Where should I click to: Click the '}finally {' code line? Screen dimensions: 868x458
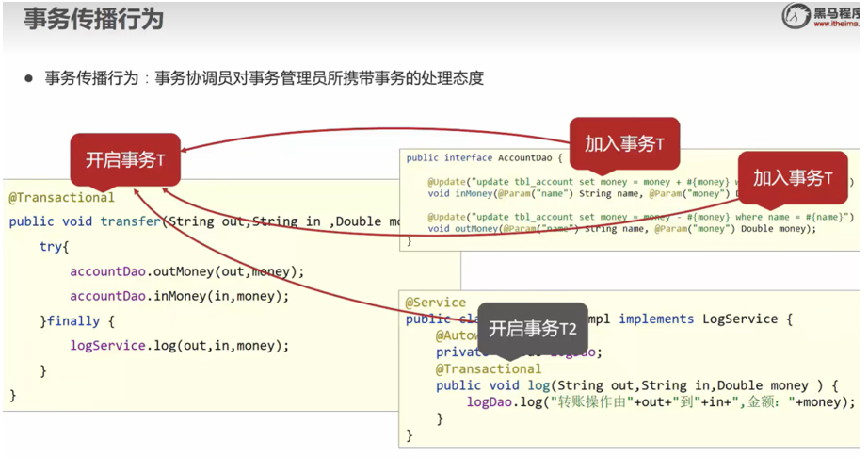(77, 321)
